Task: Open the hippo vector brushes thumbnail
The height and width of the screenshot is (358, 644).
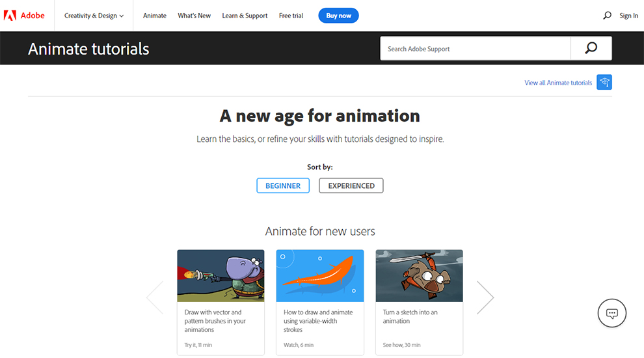Action: pos(221,276)
